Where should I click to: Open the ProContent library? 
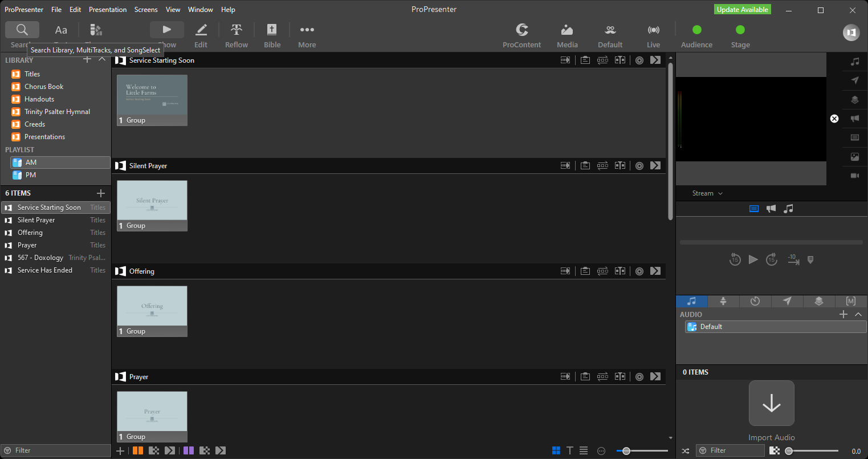(521, 34)
